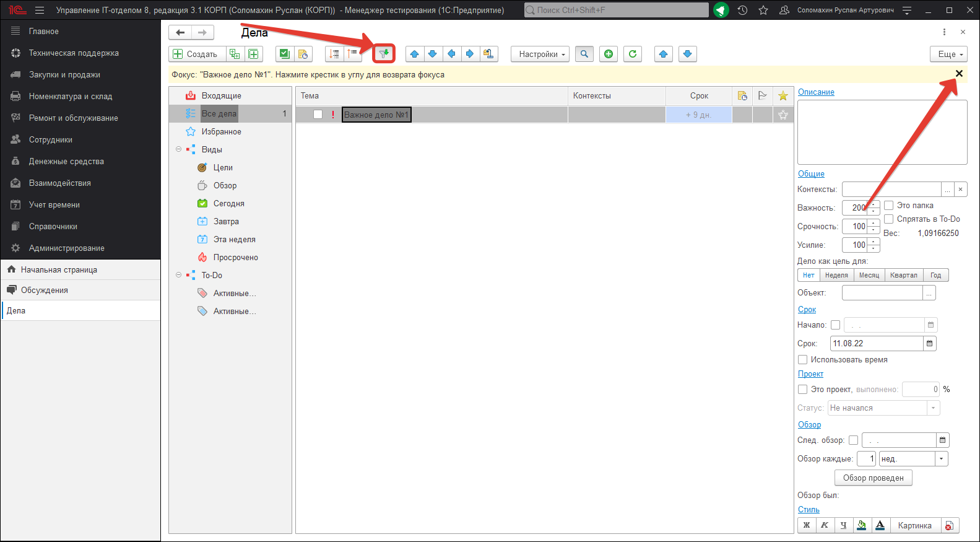Screen dimensions: 980x542
Task: Click the Создать button
Action: [x=196, y=54]
